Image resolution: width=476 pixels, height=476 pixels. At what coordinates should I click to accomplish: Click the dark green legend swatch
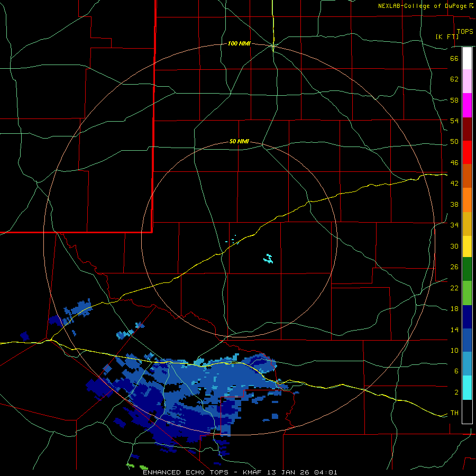click(x=467, y=269)
